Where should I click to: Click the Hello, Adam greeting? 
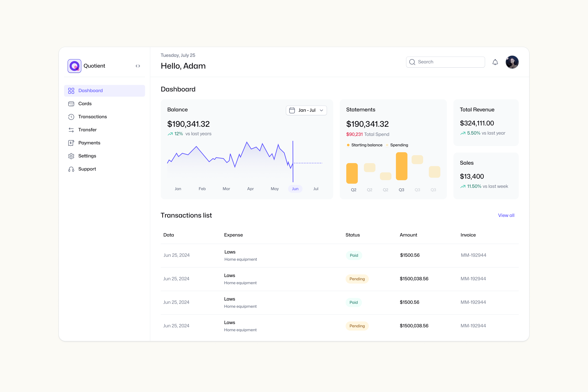(183, 66)
